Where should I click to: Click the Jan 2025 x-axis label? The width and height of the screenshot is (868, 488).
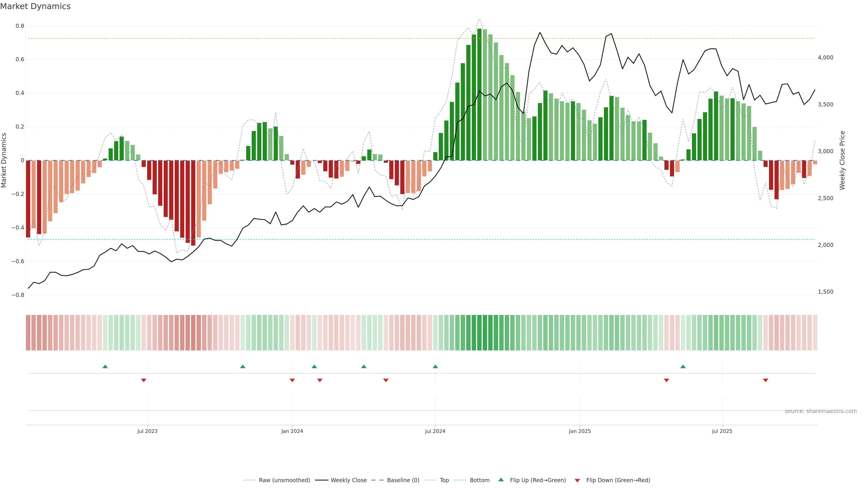click(580, 431)
